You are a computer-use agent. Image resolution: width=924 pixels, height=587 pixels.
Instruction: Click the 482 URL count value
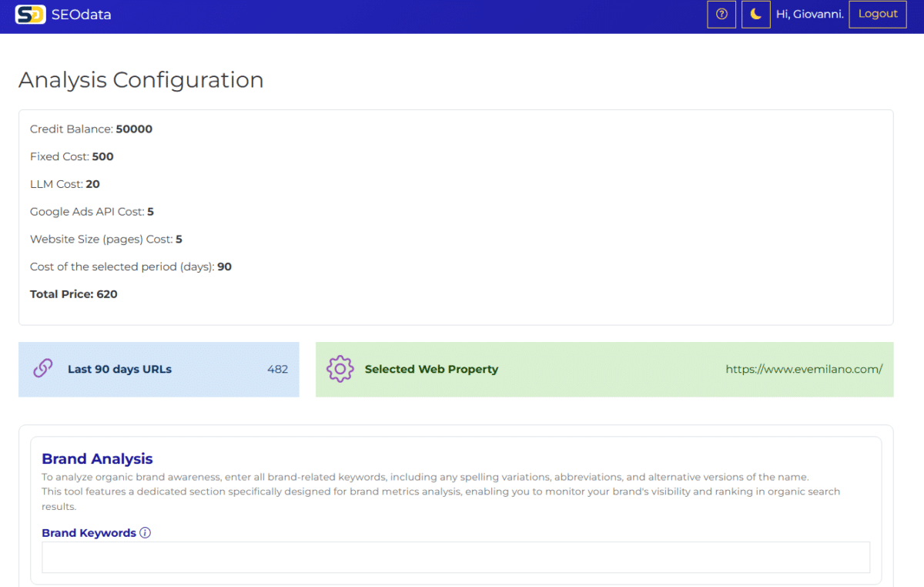277,369
